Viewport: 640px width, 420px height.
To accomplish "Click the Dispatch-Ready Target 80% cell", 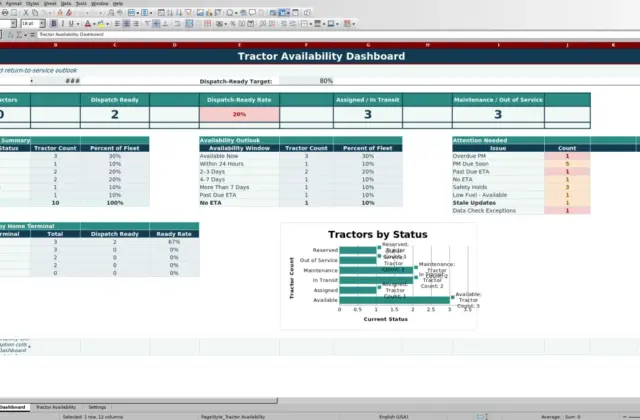I will (306, 81).
